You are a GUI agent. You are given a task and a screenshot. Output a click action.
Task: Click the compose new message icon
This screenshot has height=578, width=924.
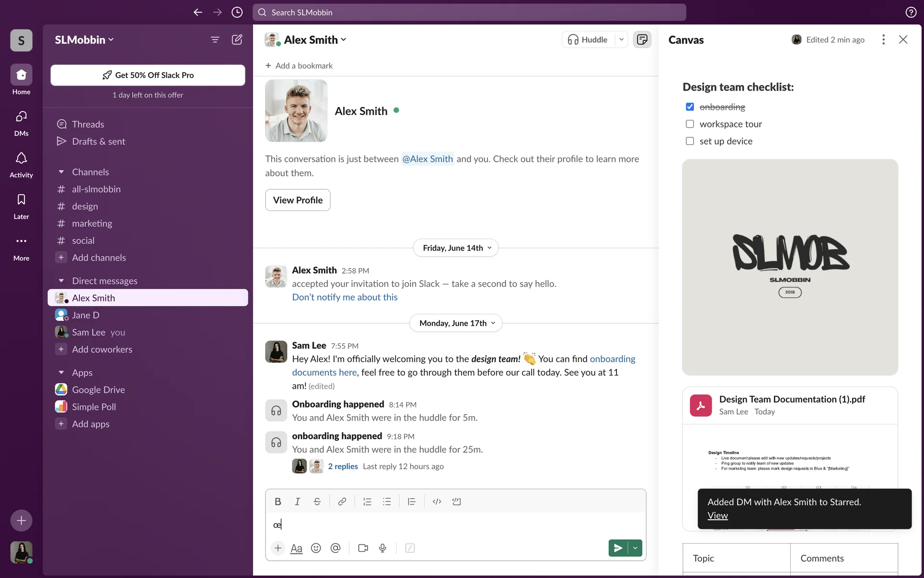[237, 39]
